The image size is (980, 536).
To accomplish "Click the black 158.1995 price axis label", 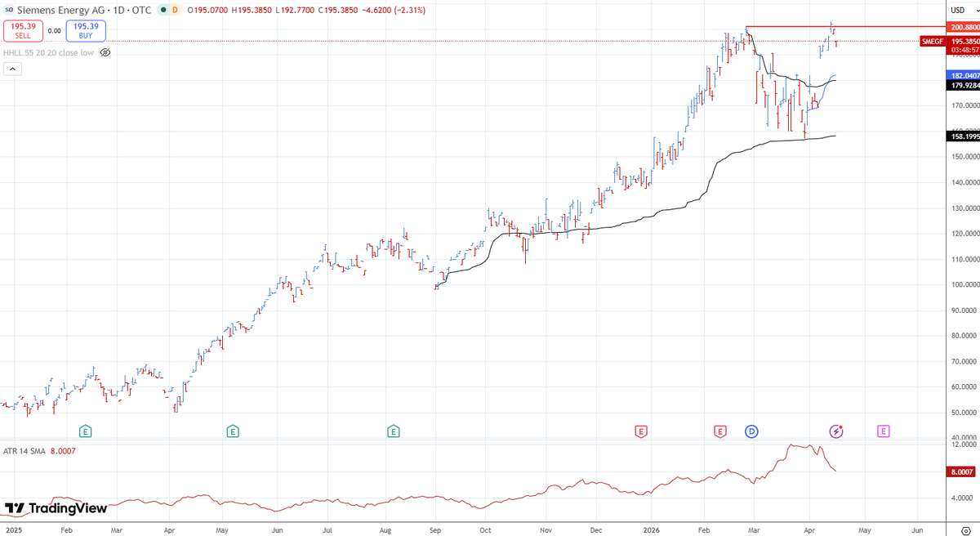I will [x=964, y=136].
